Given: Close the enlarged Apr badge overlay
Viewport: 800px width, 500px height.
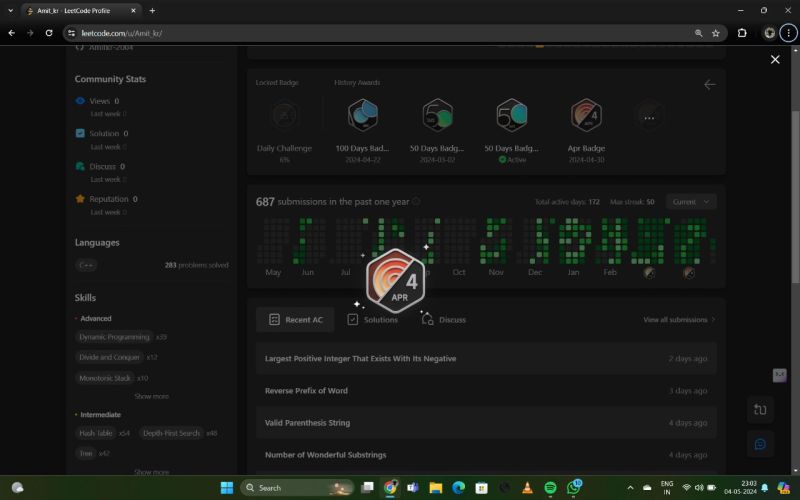Looking at the screenshot, I should (774, 60).
